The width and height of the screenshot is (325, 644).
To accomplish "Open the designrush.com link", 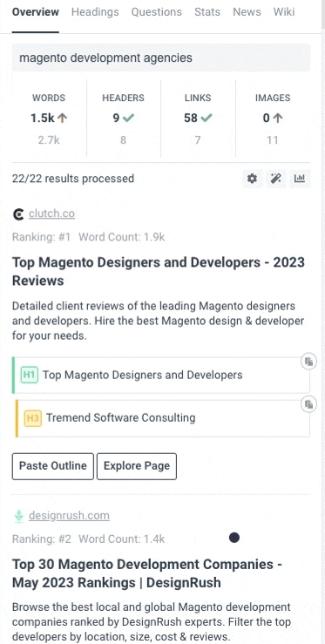I will pyautogui.click(x=69, y=516).
